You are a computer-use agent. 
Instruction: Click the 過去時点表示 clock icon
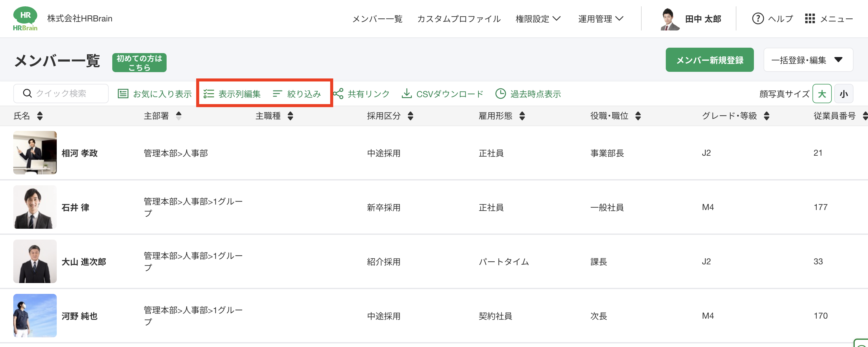[500, 94]
